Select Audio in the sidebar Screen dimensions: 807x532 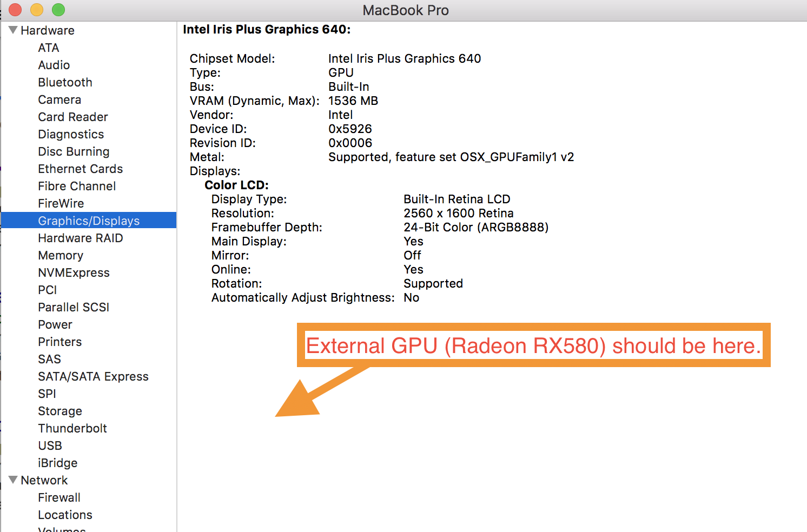pyautogui.click(x=54, y=65)
